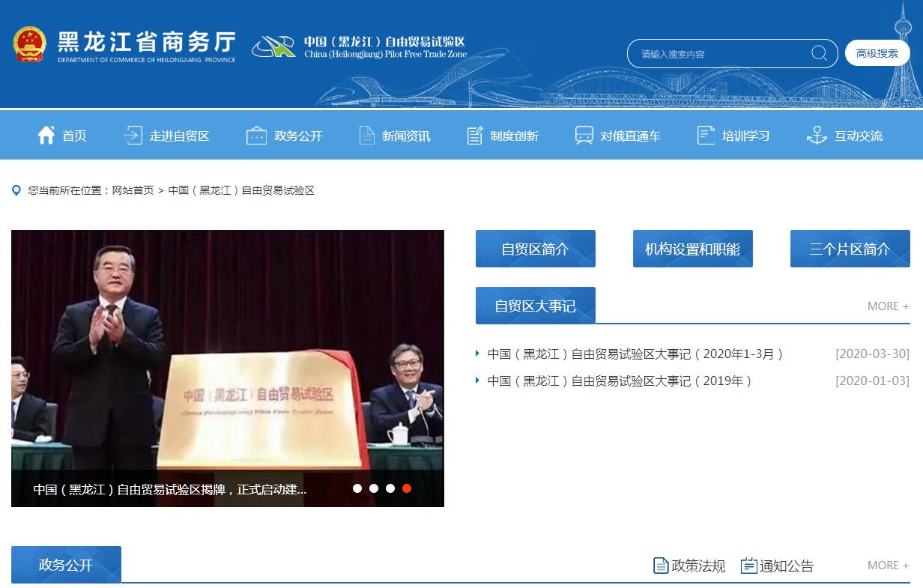Click the Pilot Free Trade Zone logo

tap(273, 46)
